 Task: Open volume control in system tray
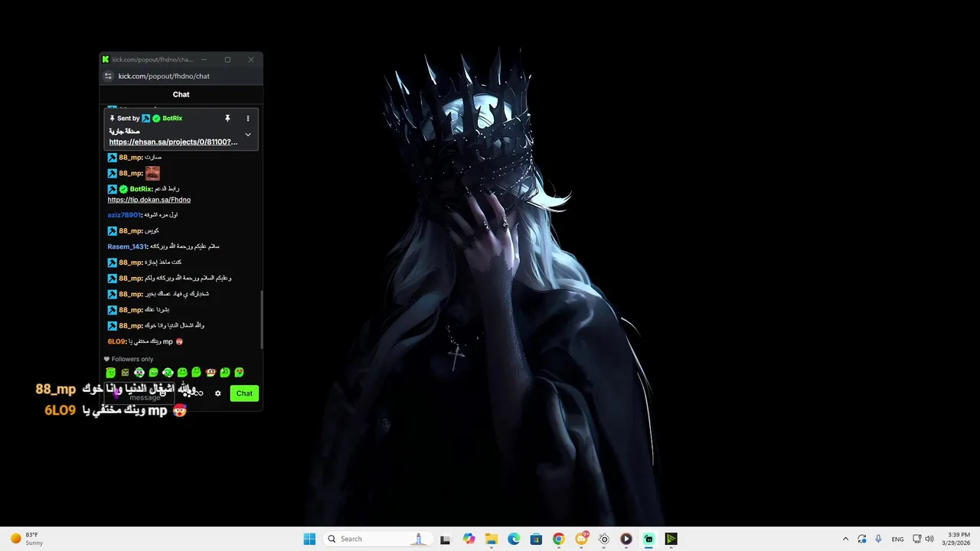click(x=930, y=539)
